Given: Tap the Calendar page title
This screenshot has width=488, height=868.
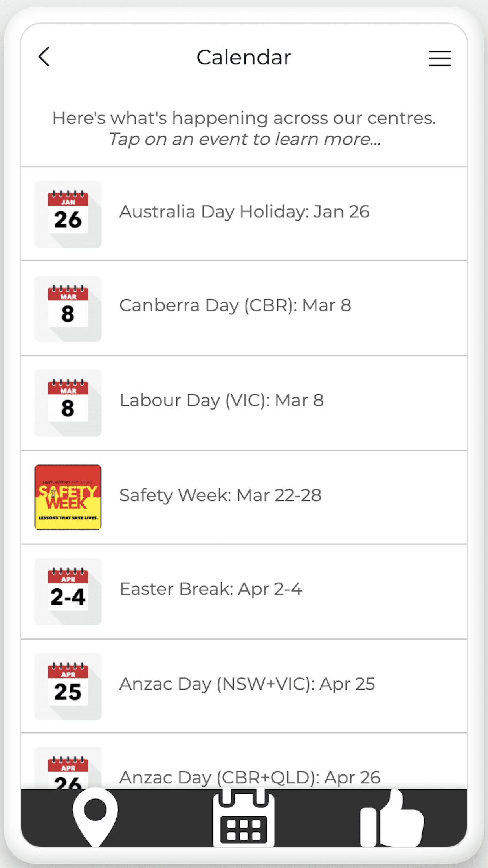Looking at the screenshot, I should (x=244, y=57).
